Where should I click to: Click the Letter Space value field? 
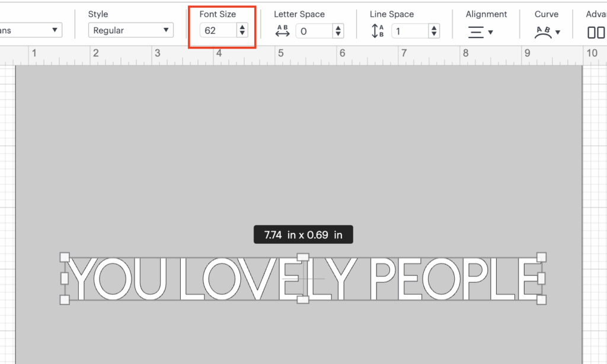click(313, 31)
